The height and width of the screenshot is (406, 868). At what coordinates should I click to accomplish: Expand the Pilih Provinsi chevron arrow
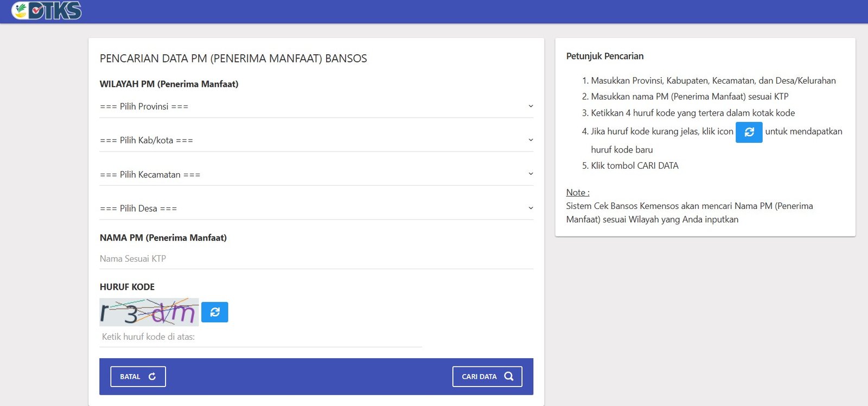531,106
